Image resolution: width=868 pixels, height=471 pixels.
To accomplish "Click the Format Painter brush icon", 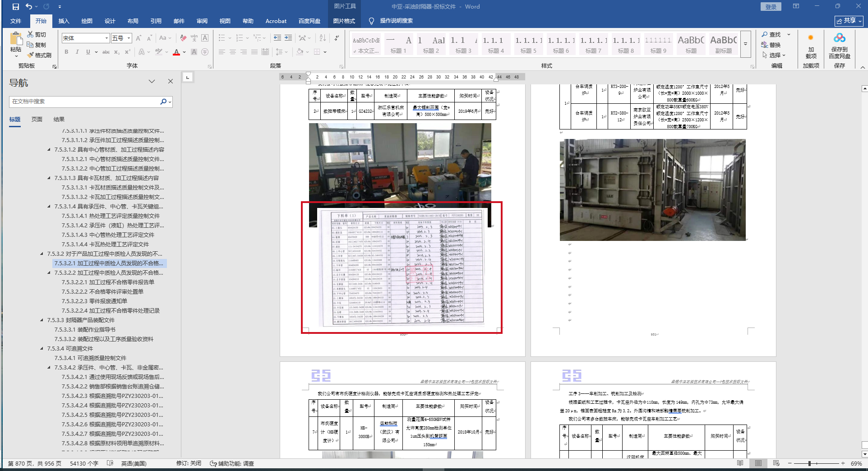I will click(x=31, y=55).
